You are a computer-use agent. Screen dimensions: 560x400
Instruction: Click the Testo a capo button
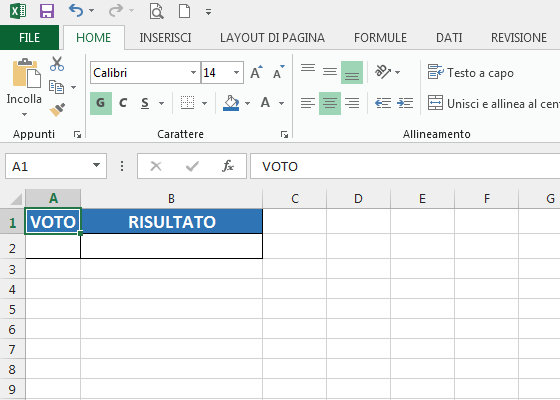click(x=471, y=72)
